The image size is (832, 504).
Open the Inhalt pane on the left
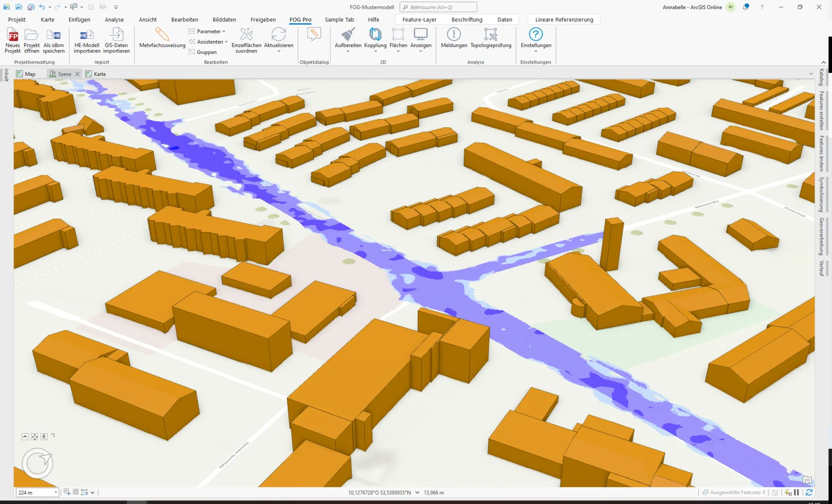(x=6, y=75)
